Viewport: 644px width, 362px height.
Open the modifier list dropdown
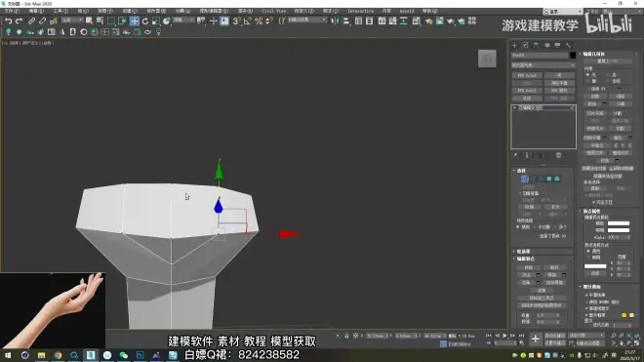point(543,65)
